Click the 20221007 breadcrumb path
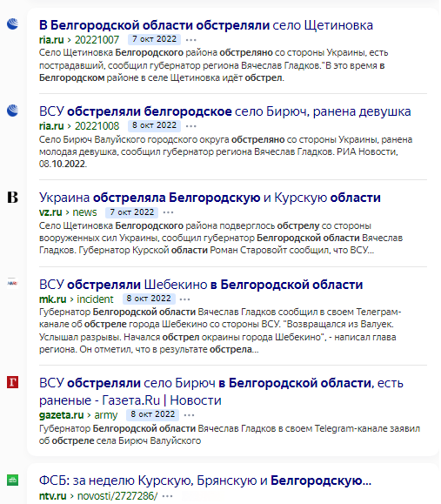This screenshot has height=504, width=441. tap(97, 40)
